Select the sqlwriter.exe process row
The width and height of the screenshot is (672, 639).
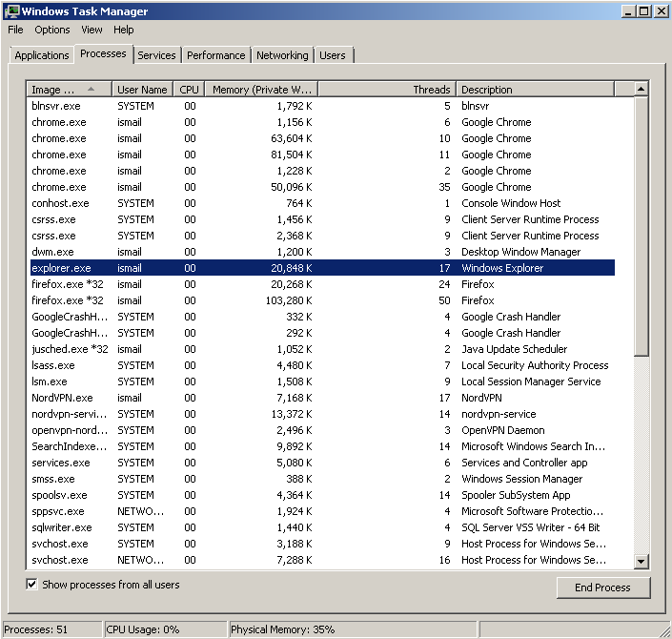322,527
